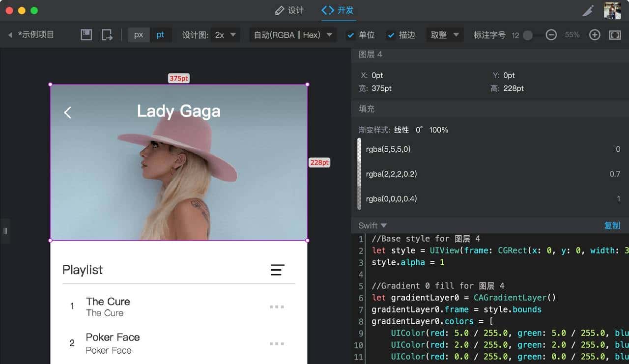
Task: Click 复制 to copy the code
Action: click(x=612, y=225)
